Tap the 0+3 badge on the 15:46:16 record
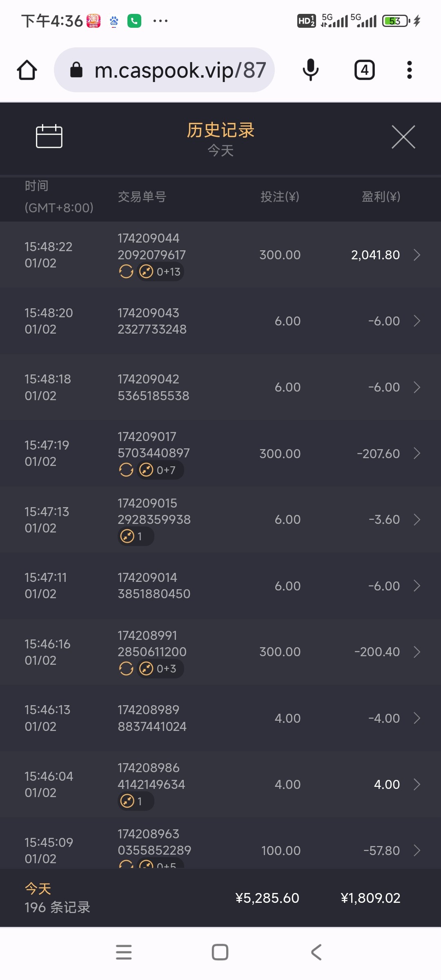The image size is (441, 980). pos(159,669)
